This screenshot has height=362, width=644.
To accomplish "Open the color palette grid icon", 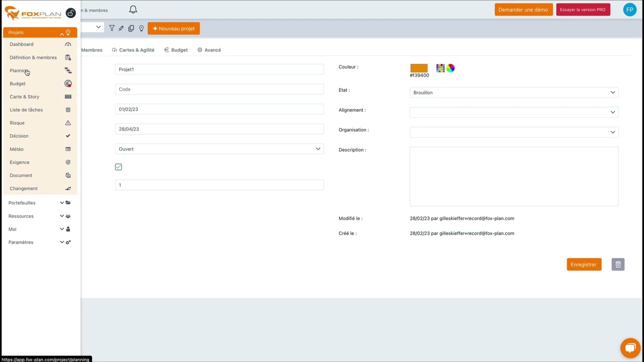I will (440, 68).
